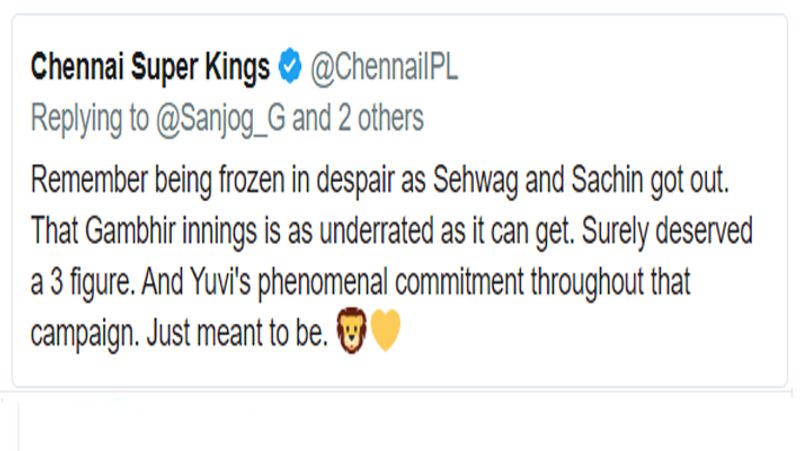
Task: Click the word "phenomenal" in the tweet
Action: pyautogui.click(x=322, y=283)
